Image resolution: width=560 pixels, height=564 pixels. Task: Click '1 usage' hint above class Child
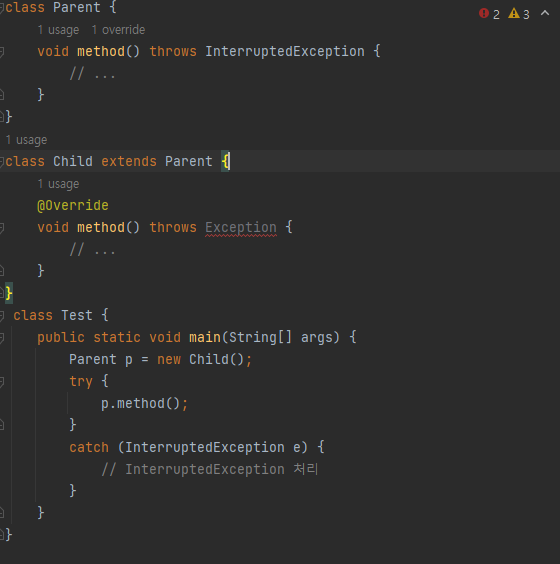26,140
